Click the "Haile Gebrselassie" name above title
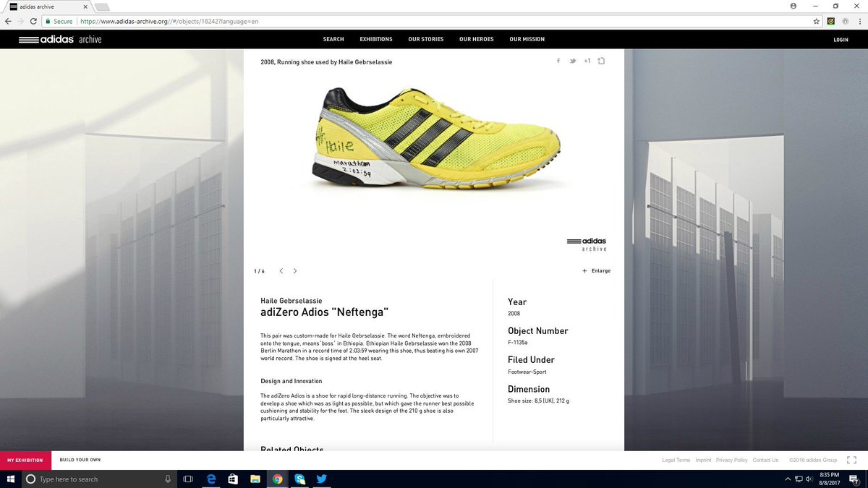The height and width of the screenshot is (488, 868). click(x=292, y=301)
